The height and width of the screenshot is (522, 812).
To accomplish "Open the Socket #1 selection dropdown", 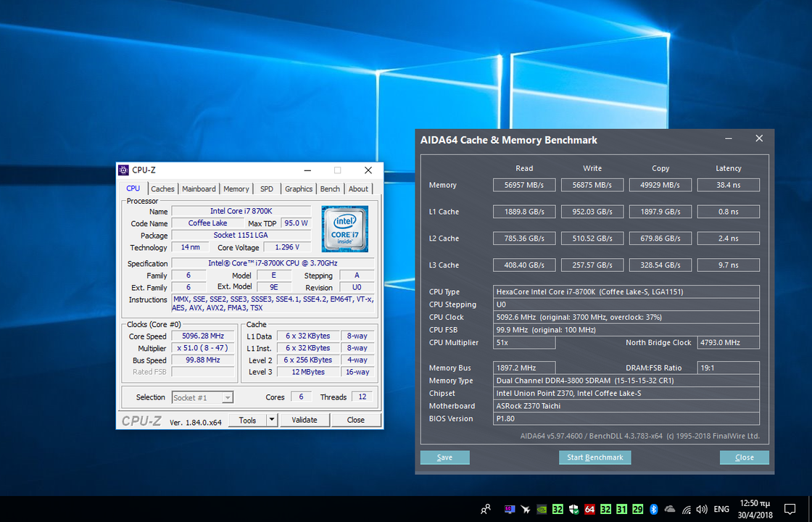I will pos(202,398).
